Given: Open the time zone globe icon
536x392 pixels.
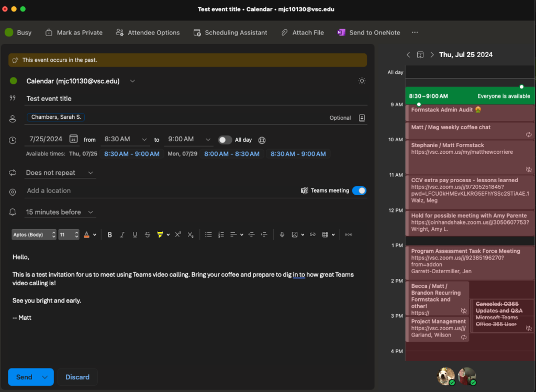Looking at the screenshot, I should [262, 140].
